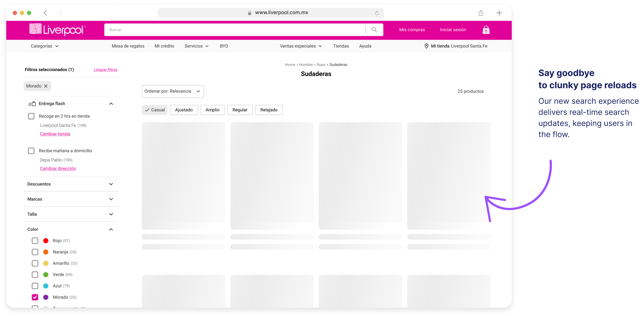Image resolution: width=644 pixels, height=316 pixels.
Task: Enable Recibe mañana a domicilio checkbox
Action: coord(31,151)
